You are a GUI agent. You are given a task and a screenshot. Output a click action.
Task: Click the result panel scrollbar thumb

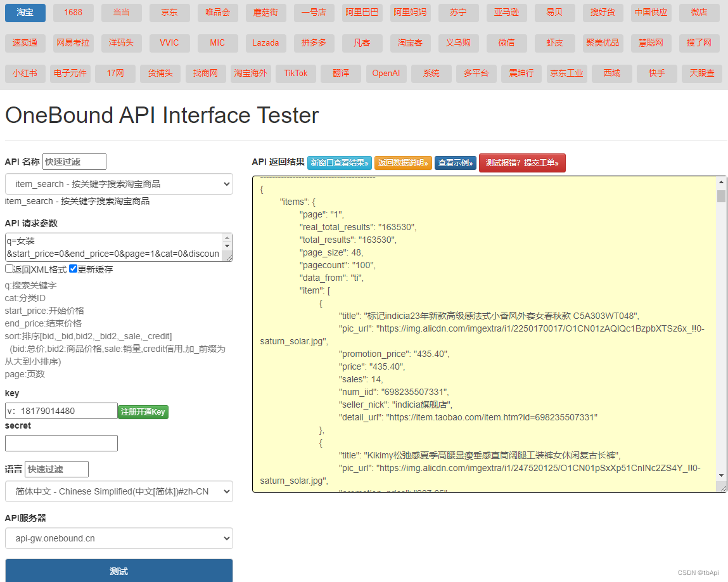tap(721, 196)
